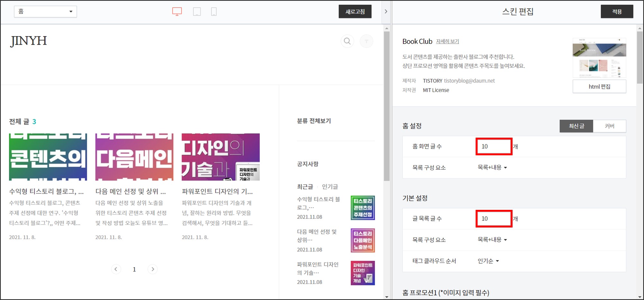Click the 홈 화면 글 수 input field
Viewport: 644px width, 300px height.
tap(494, 147)
